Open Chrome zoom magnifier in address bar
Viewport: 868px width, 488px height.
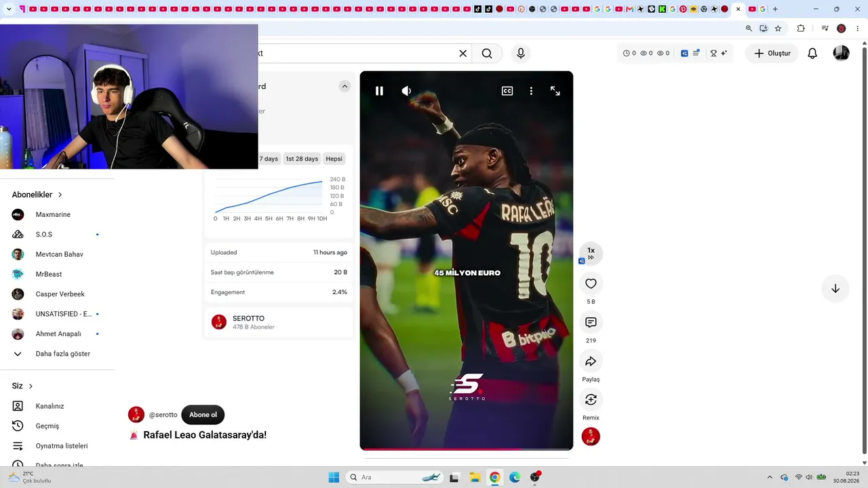749,28
